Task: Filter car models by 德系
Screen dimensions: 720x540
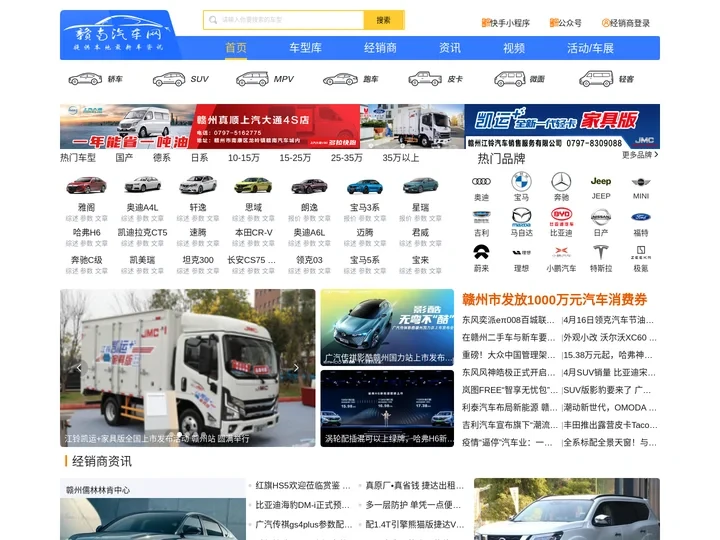Action: (x=162, y=158)
